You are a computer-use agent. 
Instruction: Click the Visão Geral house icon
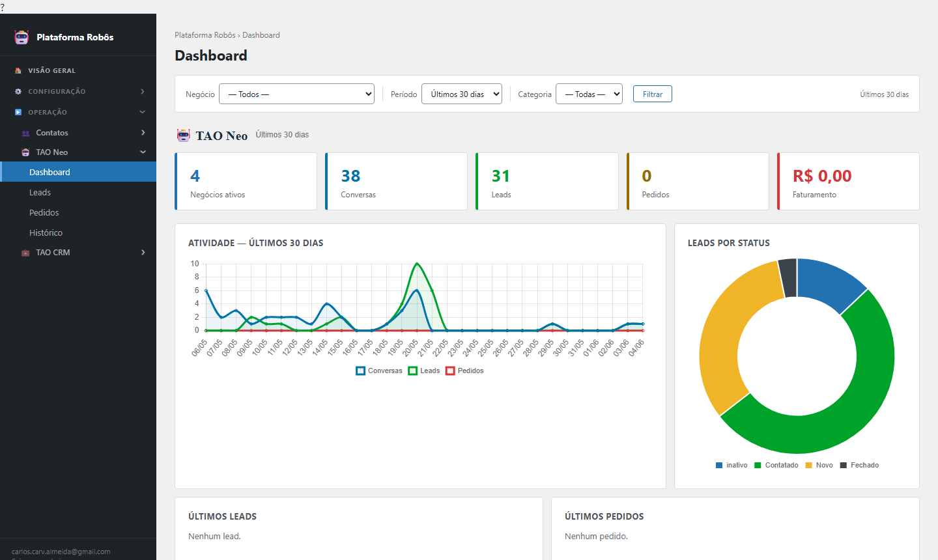click(x=18, y=70)
